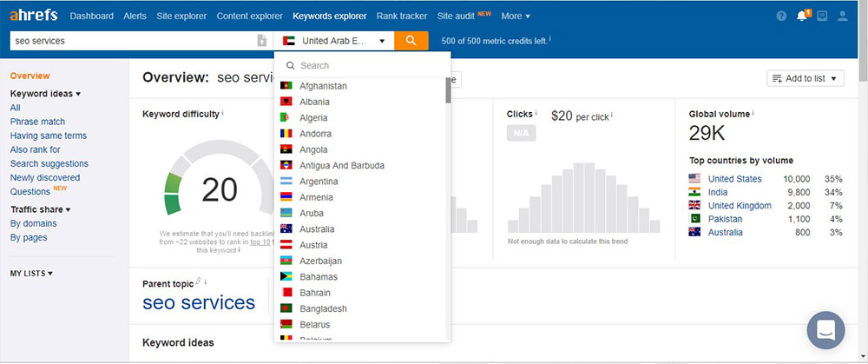Click the info icon next to Keyword difficulty
This screenshot has height=364, width=868.
point(223,113)
